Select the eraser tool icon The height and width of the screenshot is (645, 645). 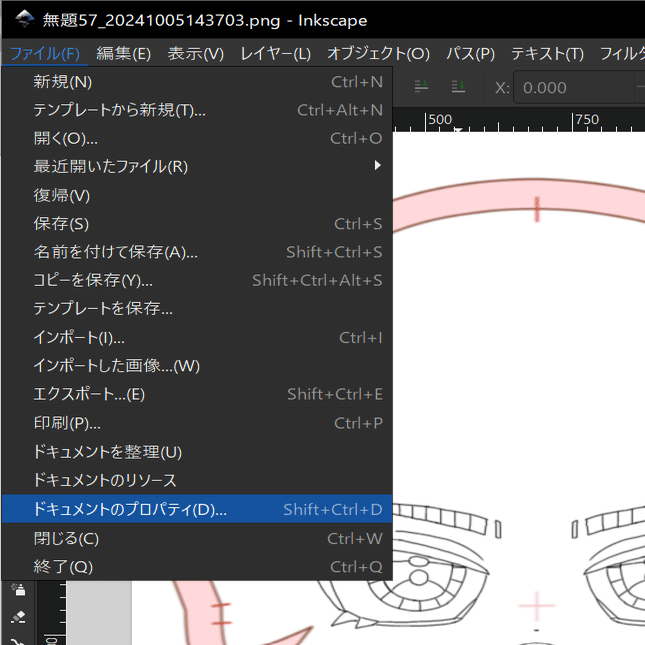point(18,616)
